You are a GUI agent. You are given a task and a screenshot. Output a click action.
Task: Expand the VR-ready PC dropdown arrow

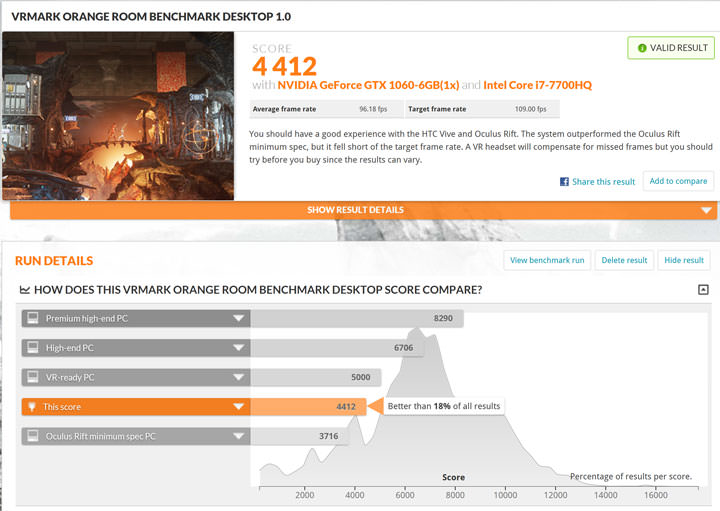point(238,377)
